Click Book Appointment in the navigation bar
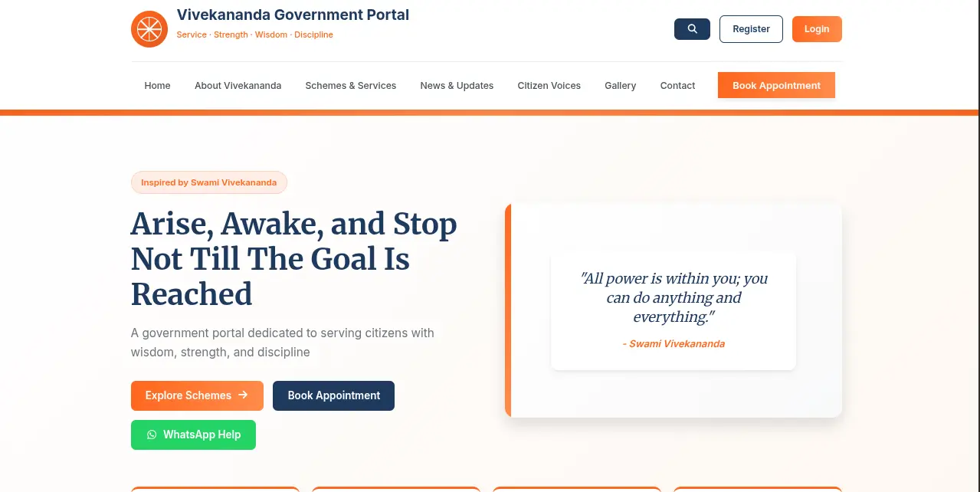Viewport: 980px width, 492px height. point(776,85)
